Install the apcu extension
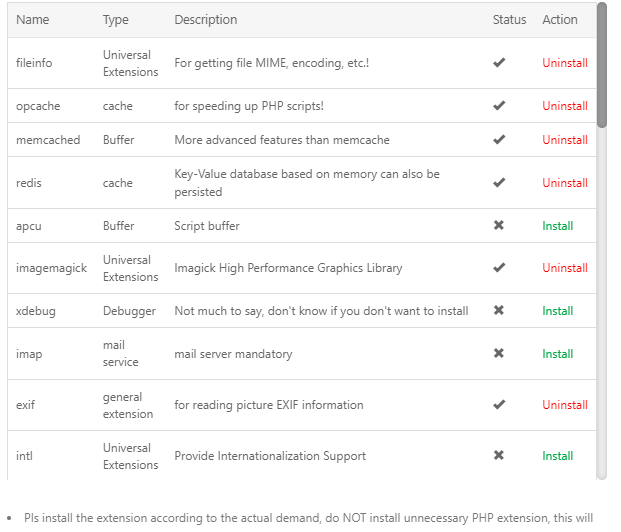The width and height of the screenshot is (621, 532). click(x=557, y=226)
